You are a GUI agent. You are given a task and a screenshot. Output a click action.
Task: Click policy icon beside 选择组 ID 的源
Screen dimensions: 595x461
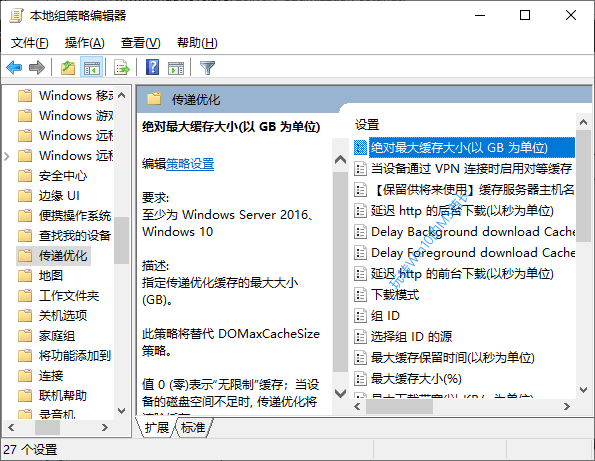point(360,337)
